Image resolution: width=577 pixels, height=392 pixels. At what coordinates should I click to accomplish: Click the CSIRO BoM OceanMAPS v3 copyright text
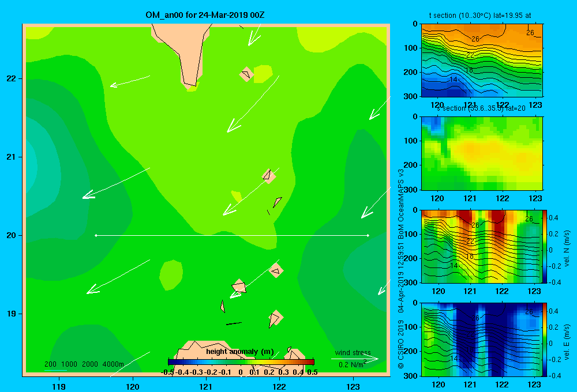click(x=401, y=269)
